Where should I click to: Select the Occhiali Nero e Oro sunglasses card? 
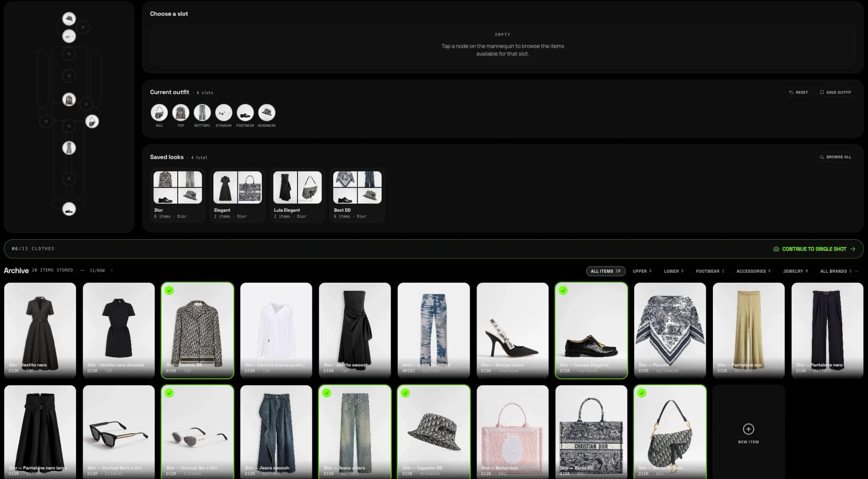click(119, 432)
